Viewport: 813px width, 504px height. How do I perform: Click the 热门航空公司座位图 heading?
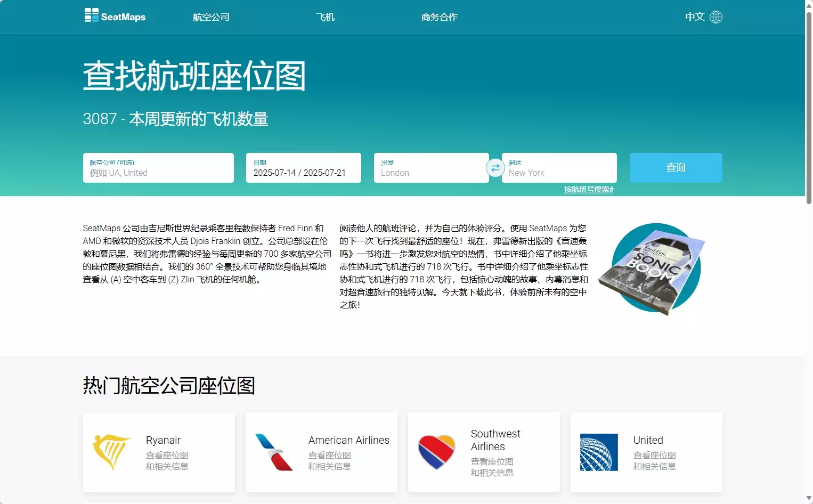169,386
